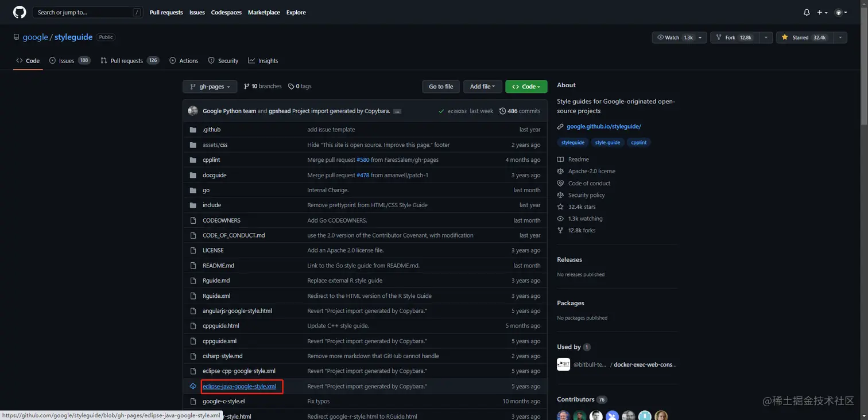Open pull request #580 link

click(363, 160)
